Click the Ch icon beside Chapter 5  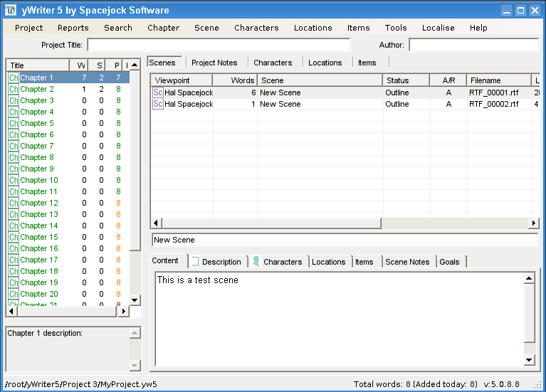tap(14, 123)
